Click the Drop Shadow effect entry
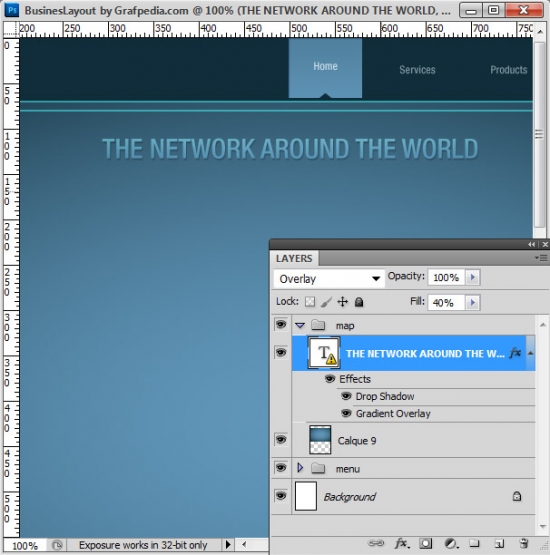Screen dimensions: 550x555 point(385,396)
